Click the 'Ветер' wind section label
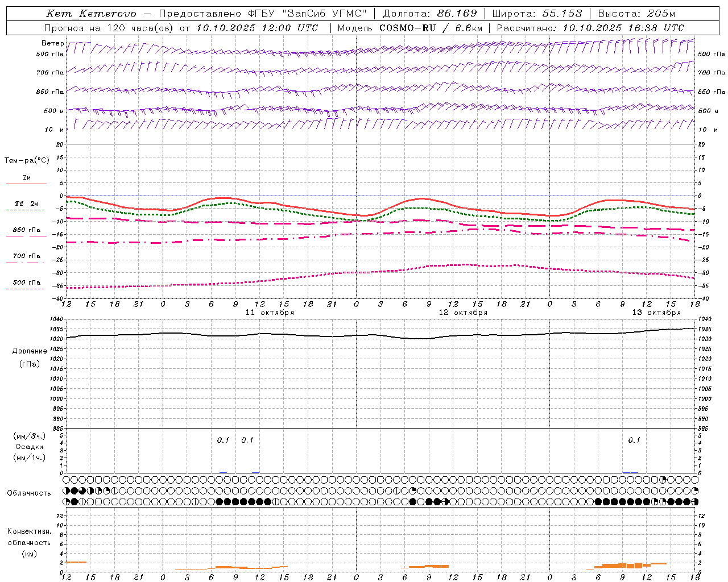728x582 pixels. point(52,43)
